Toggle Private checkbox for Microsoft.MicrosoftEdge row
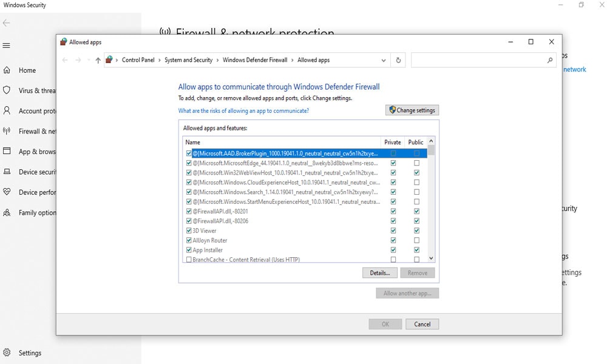This screenshot has width=607, height=364. [x=393, y=163]
